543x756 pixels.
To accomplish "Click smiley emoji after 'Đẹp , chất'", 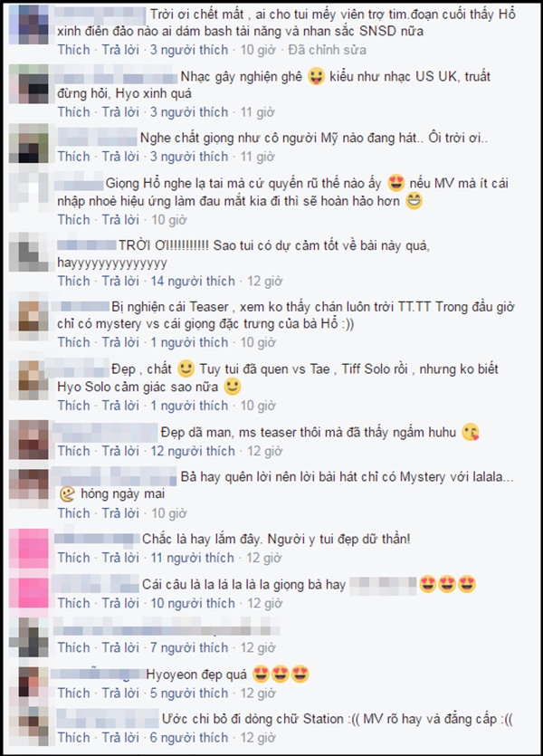I will click(x=186, y=369).
